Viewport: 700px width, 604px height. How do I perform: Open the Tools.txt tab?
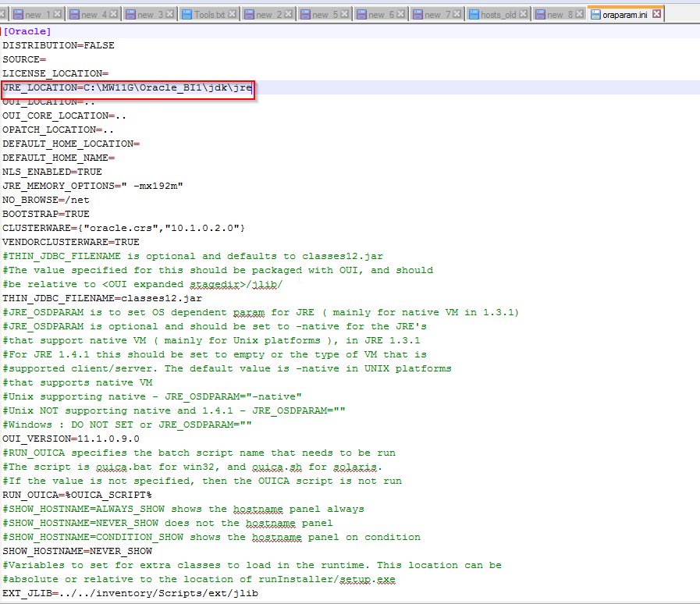coord(209,15)
